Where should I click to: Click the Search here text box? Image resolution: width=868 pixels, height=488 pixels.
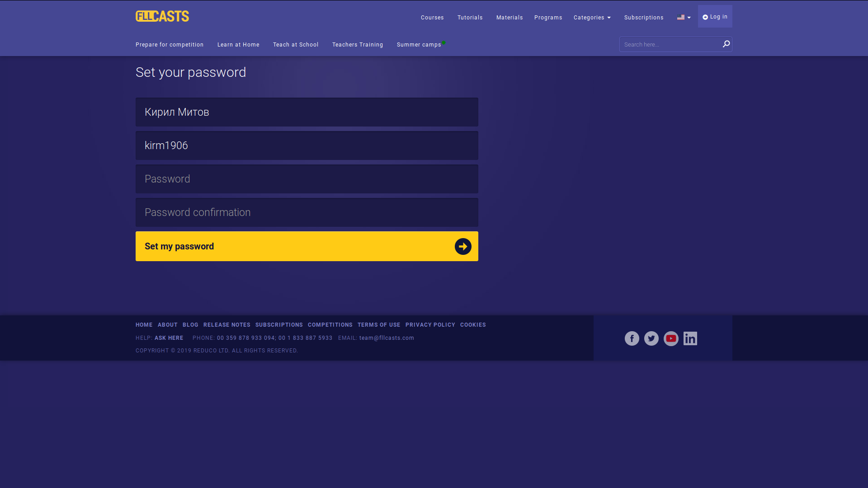coord(670,44)
